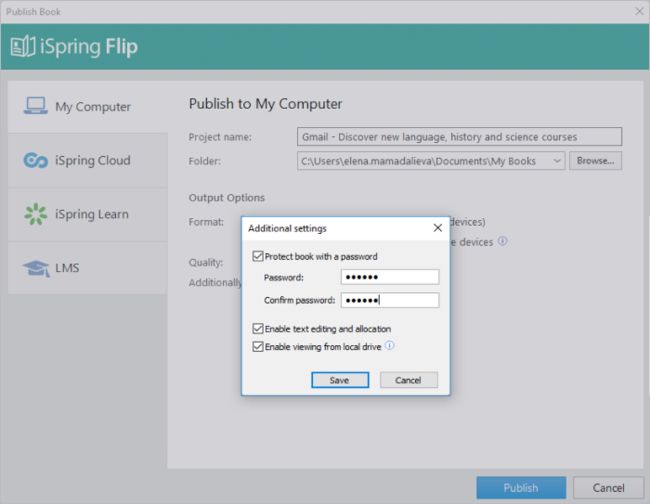Viewport: 650px width, 504px height.
Task: Click the Publish to My Computer title
Action: pos(265,104)
